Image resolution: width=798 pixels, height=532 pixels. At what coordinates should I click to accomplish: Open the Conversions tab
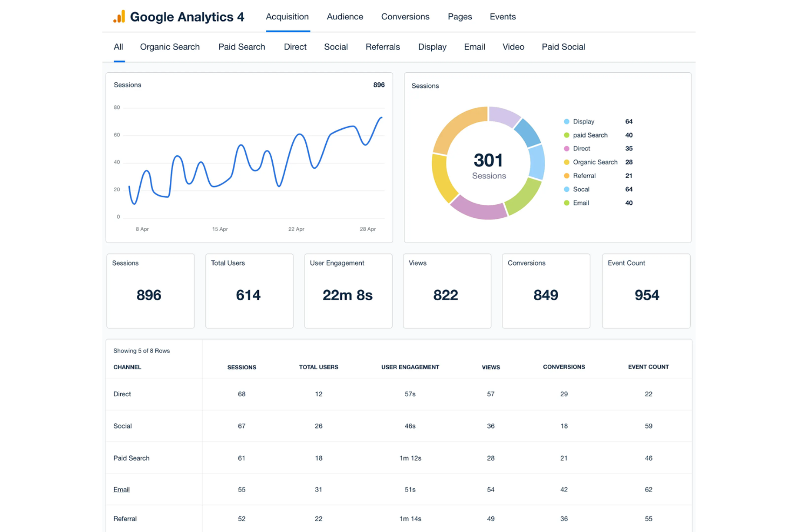pyautogui.click(x=405, y=17)
